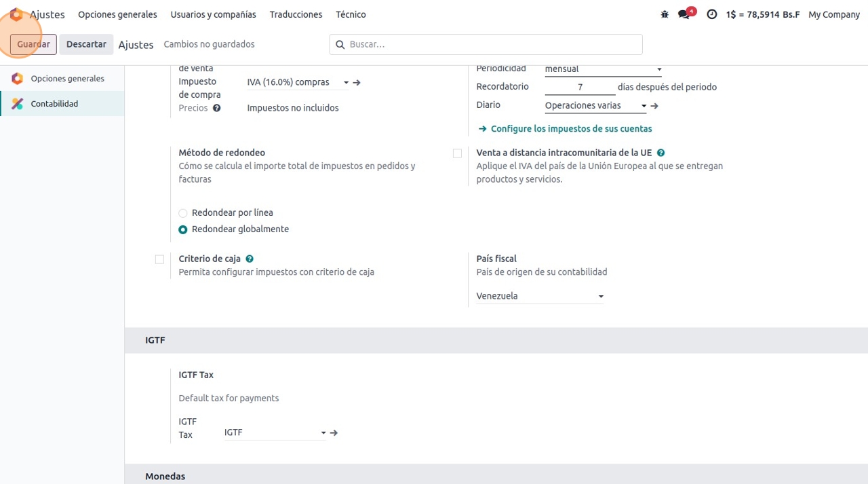The width and height of the screenshot is (868, 484).
Task: Open the País fiscal Venezuela dropdown
Action: 540,296
